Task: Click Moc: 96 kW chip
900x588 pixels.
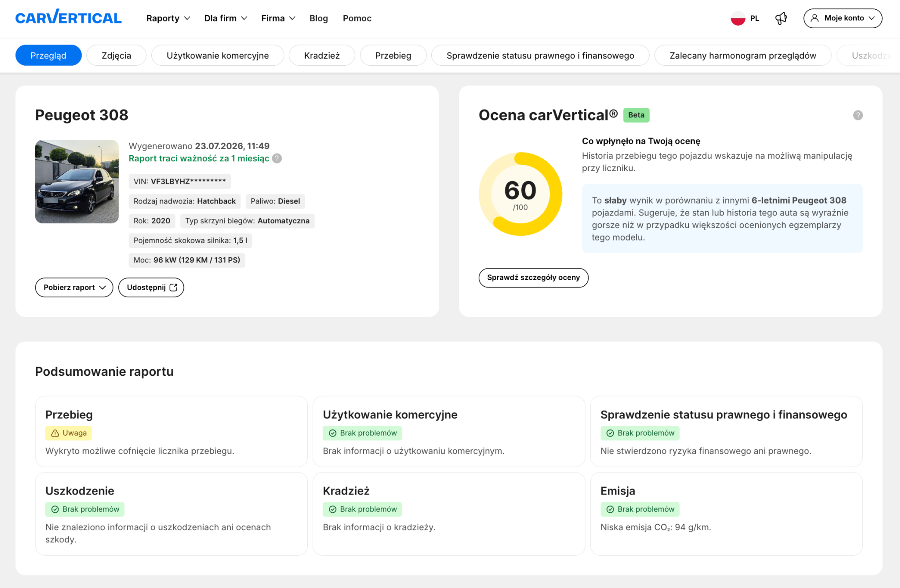Action: pos(187,260)
